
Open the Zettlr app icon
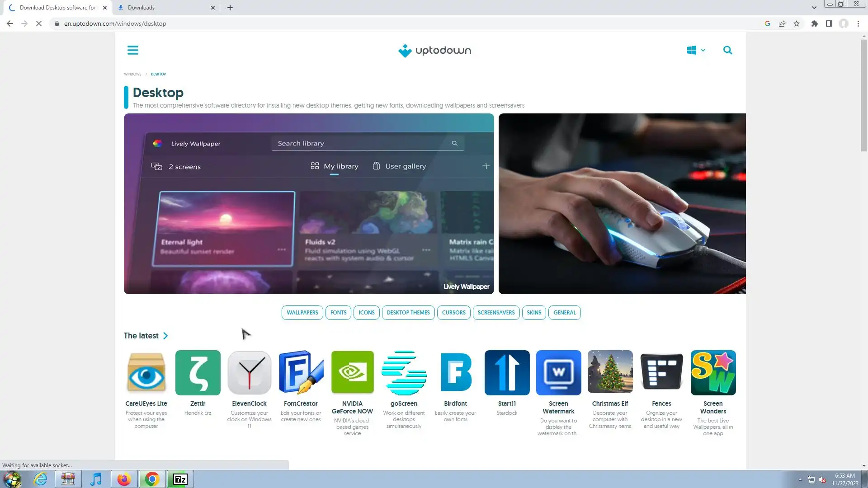click(x=198, y=373)
